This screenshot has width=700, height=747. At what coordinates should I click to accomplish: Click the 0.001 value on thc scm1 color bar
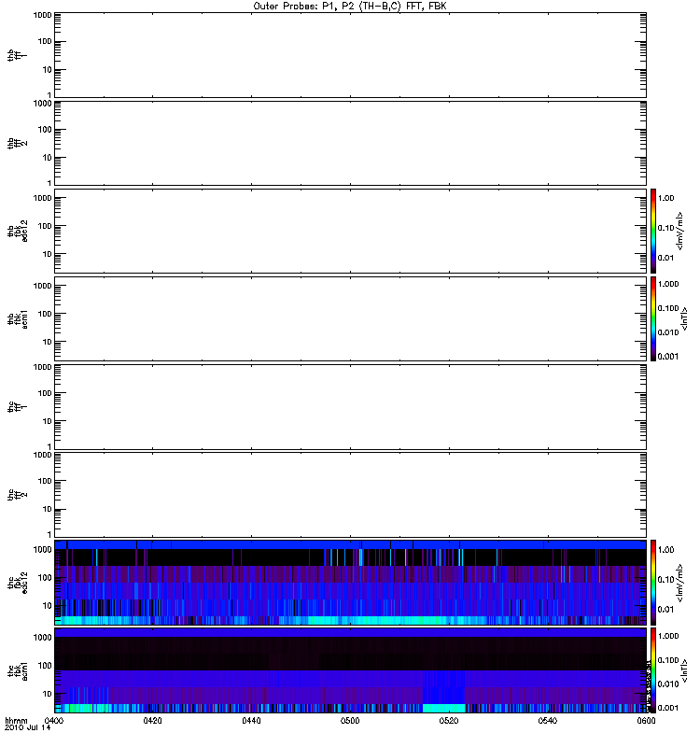point(668,708)
